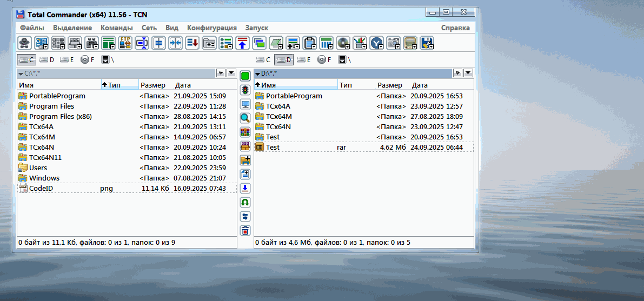Viewport: 644px width, 301px height.
Task: Click the spy hat icon in toolbar
Action: 24,43
